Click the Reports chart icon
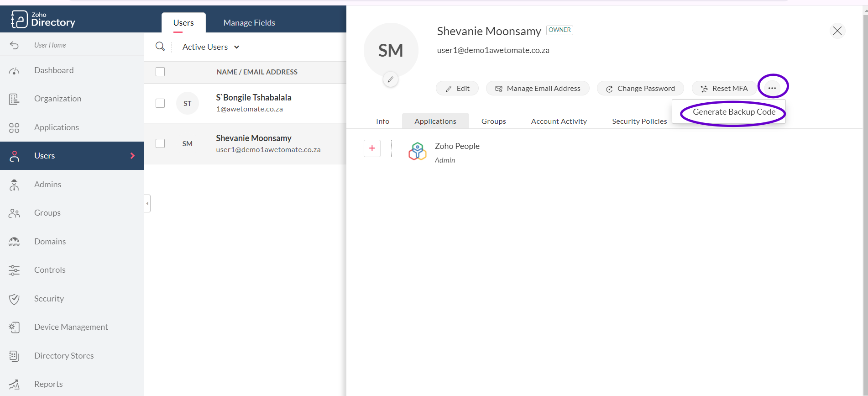 [14, 384]
